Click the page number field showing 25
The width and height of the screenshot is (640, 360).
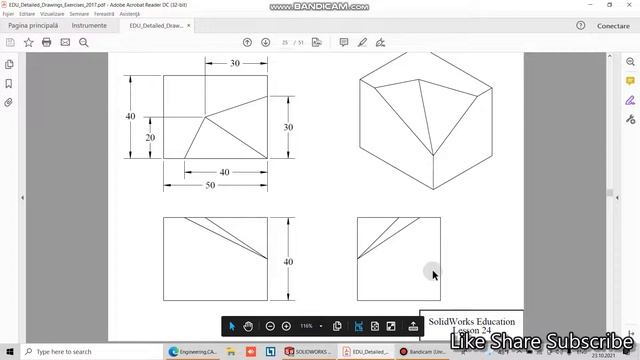point(285,42)
